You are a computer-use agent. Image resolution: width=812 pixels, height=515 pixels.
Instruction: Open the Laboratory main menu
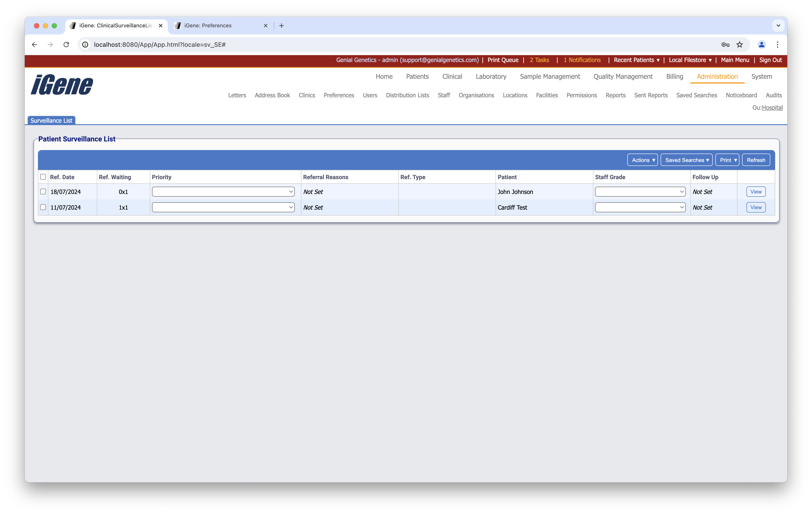[x=491, y=77]
